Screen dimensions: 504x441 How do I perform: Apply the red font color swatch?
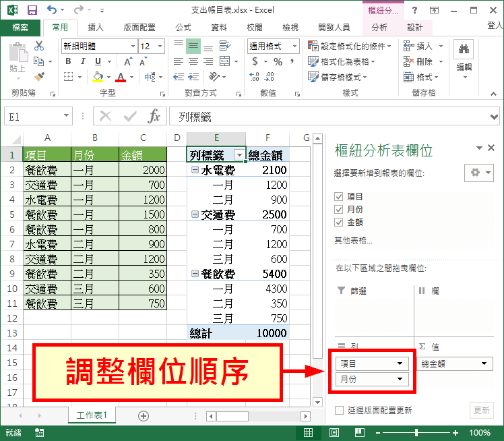(x=121, y=77)
